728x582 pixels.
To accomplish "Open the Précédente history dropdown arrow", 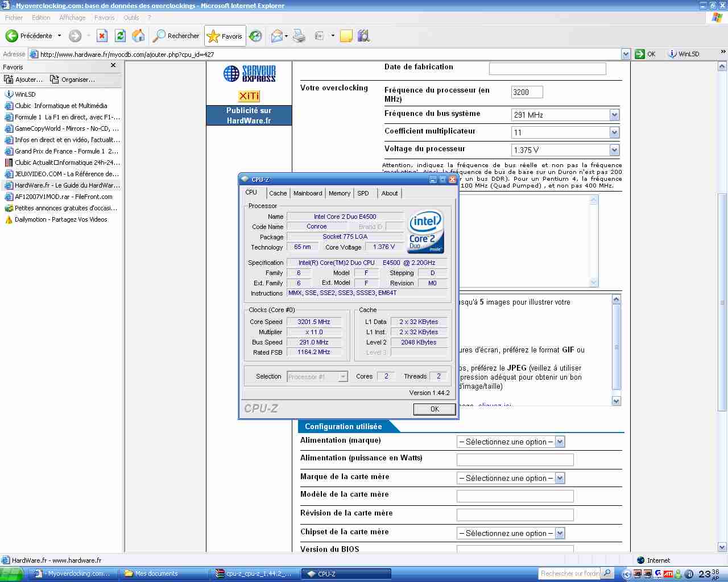I will click(x=59, y=36).
